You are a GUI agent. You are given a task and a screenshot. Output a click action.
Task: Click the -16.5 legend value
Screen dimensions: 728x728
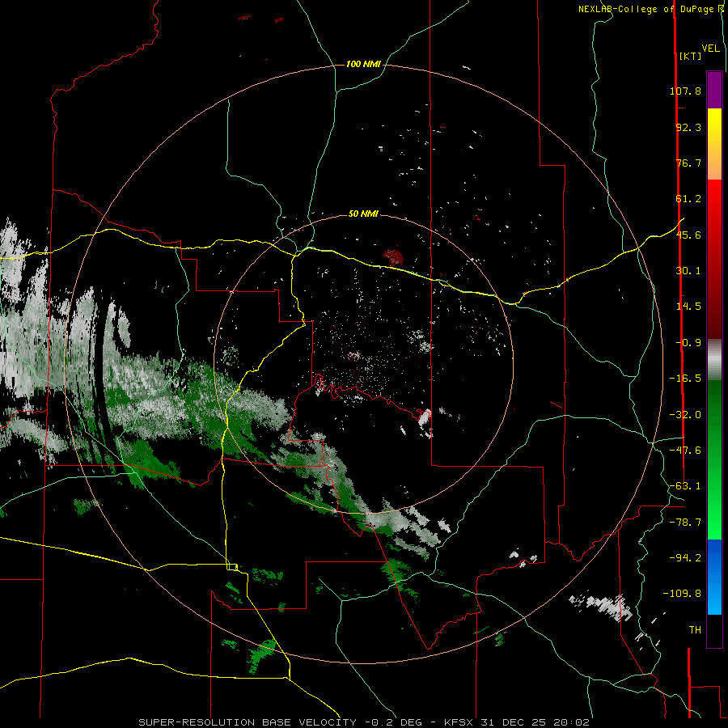tap(685, 379)
